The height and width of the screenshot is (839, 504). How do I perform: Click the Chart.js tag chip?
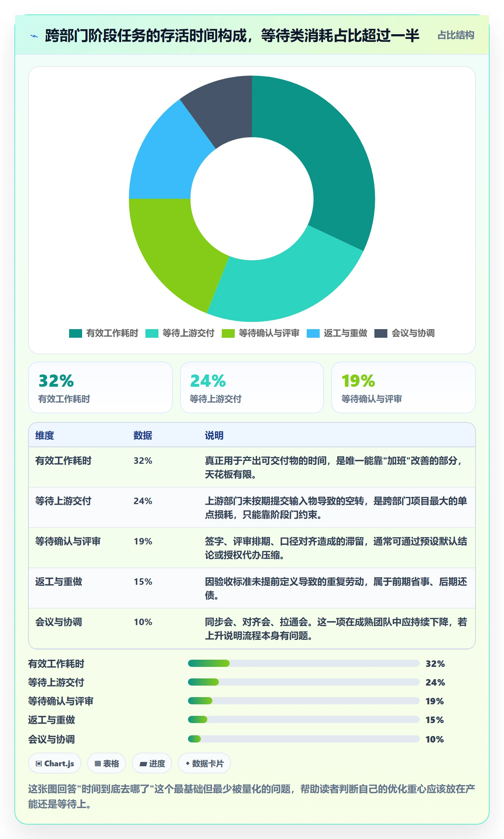(55, 763)
